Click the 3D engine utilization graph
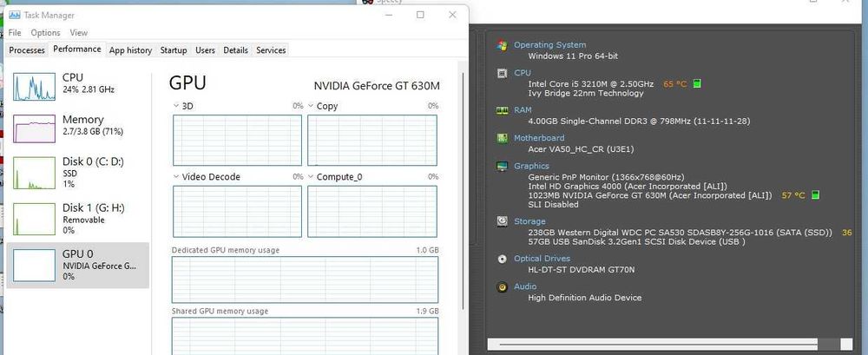This screenshot has height=355, width=868. coord(238,140)
